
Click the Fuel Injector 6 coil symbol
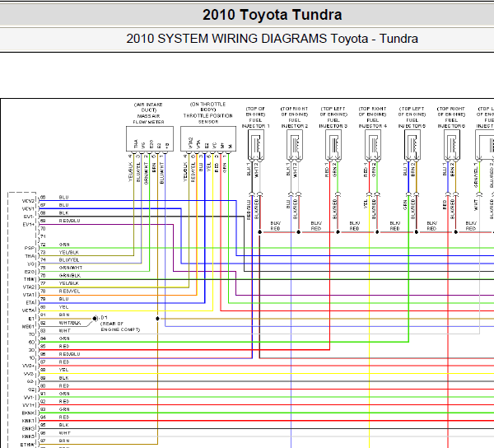tap(452, 146)
